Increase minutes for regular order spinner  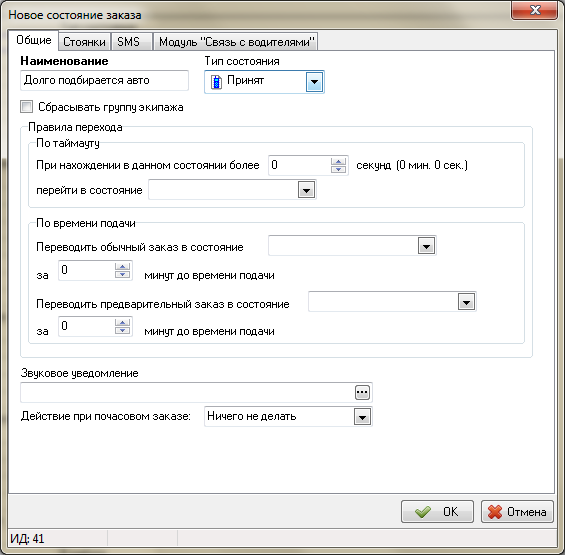(123, 266)
